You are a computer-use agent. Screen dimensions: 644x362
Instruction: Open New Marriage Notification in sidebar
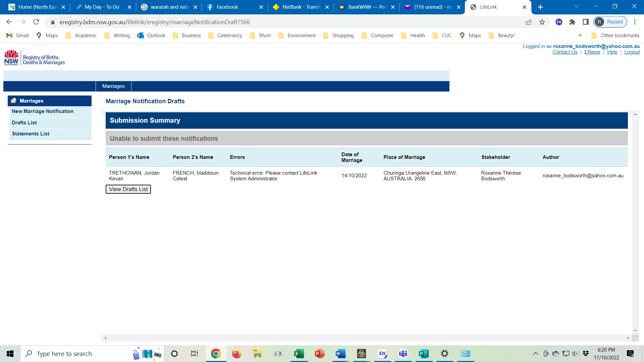pos(43,111)
